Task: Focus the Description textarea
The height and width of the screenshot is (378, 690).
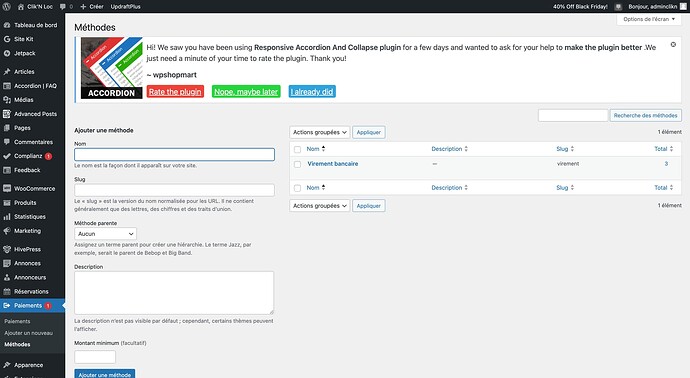Action: (174, 293)
